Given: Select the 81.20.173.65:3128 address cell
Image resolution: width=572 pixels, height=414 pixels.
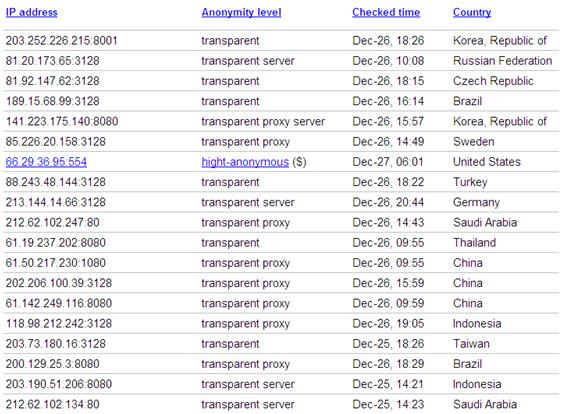Looking at the screenshot, I should pyautogui.click(x=53, y=61).
